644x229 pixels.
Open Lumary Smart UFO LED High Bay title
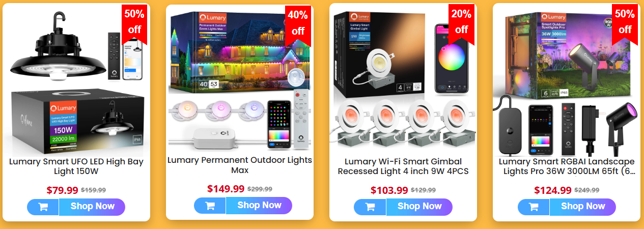point(76,166)
